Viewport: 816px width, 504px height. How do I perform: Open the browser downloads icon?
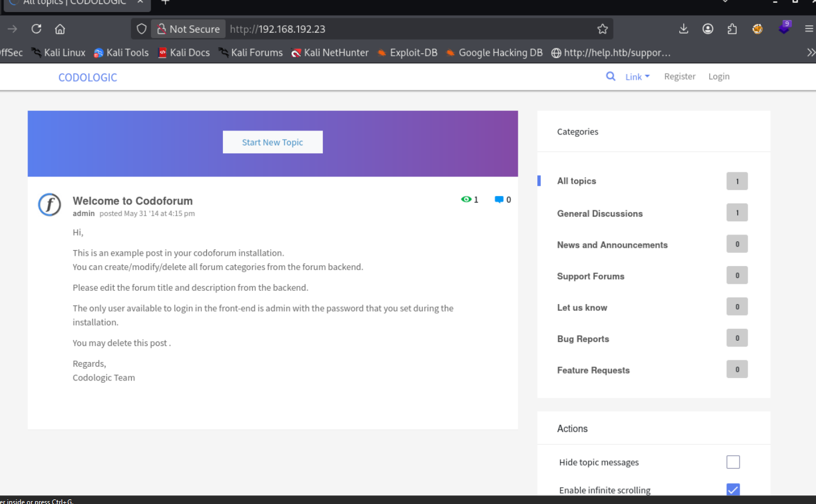tap(683, 29)
